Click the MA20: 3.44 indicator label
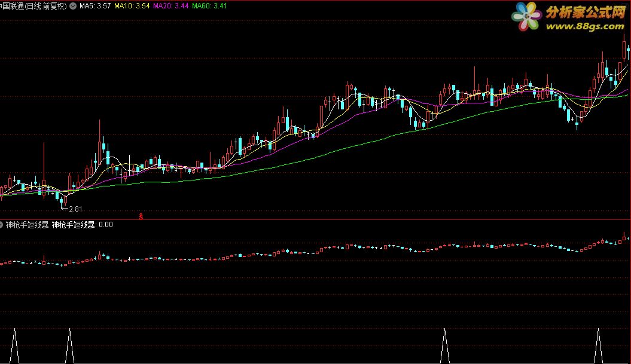This screenshot has width=631, height=364. [x=170, y=6]
